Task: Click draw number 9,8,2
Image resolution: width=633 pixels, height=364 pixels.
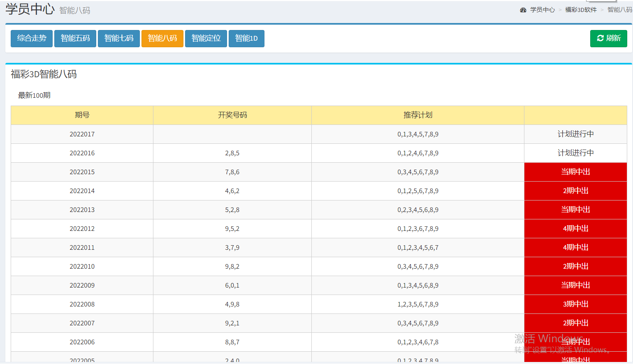Action: [x=232, y=267]
